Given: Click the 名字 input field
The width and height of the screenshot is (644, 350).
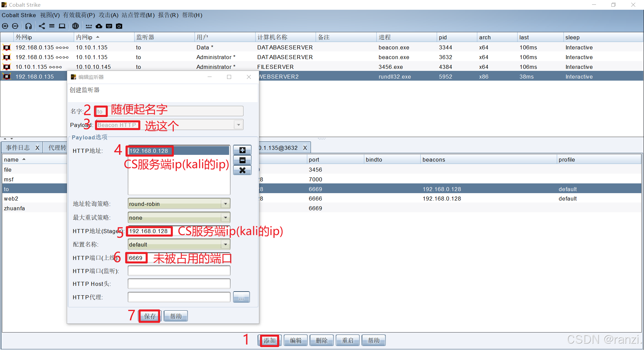Looking at the screenshot, I should [169, 111].
